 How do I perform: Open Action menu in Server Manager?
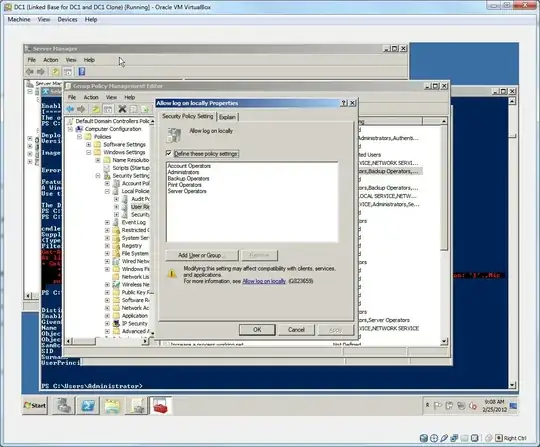click(x=51, y=60)
